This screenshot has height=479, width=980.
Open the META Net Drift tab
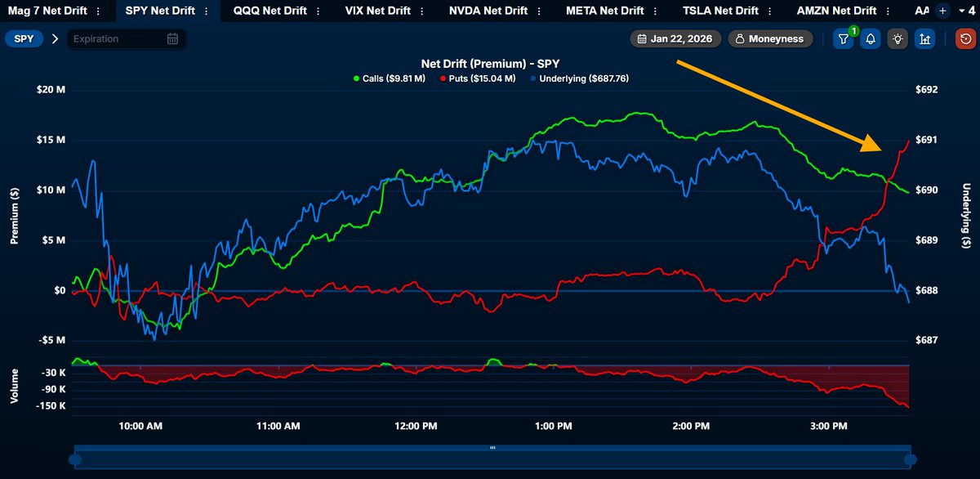coord(605,11)
